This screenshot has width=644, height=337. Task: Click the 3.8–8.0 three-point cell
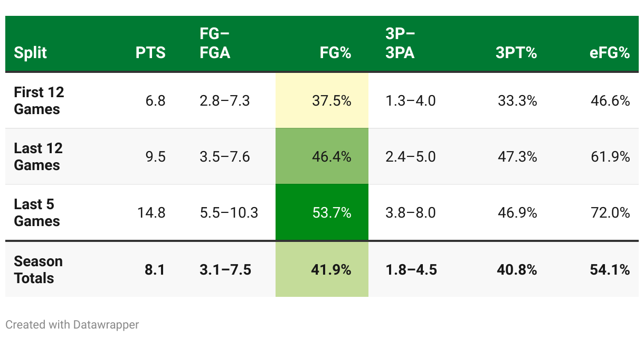[411, 213]
